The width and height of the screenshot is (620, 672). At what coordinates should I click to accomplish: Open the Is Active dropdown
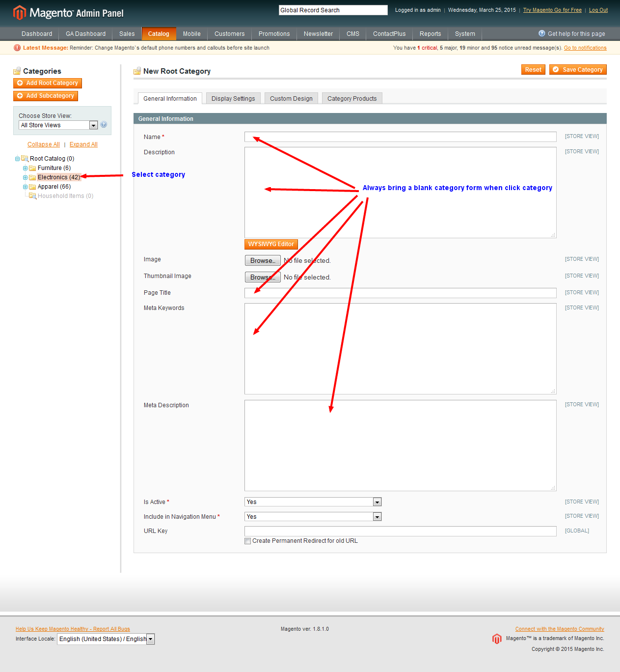click(313, 502)
